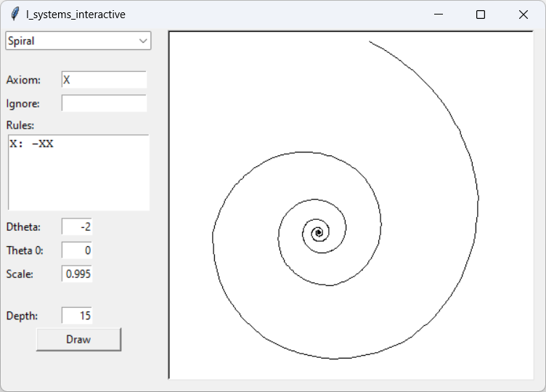Click the Axiom label
The width and height of the screenshot is (546, 392).
pyautogui.click(x=23, y=80)
